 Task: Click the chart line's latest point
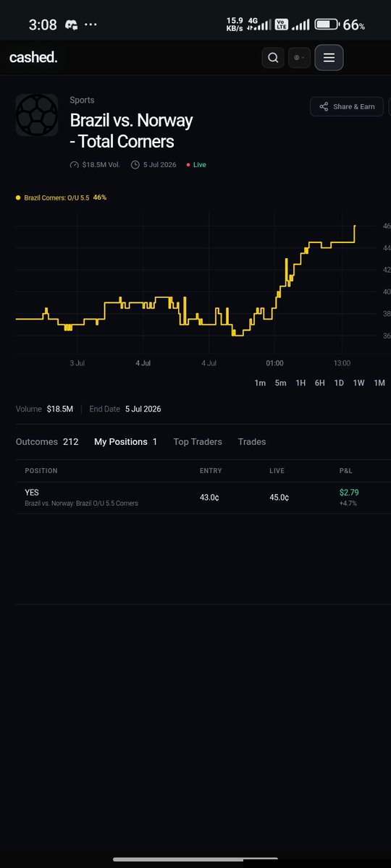tap(355, 226)
